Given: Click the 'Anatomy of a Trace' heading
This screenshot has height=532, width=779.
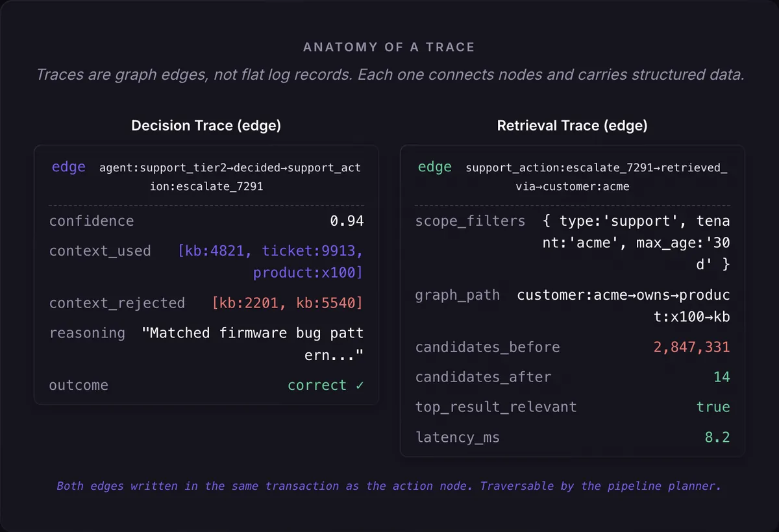Looking at the screenshot, I should [389, 47].
